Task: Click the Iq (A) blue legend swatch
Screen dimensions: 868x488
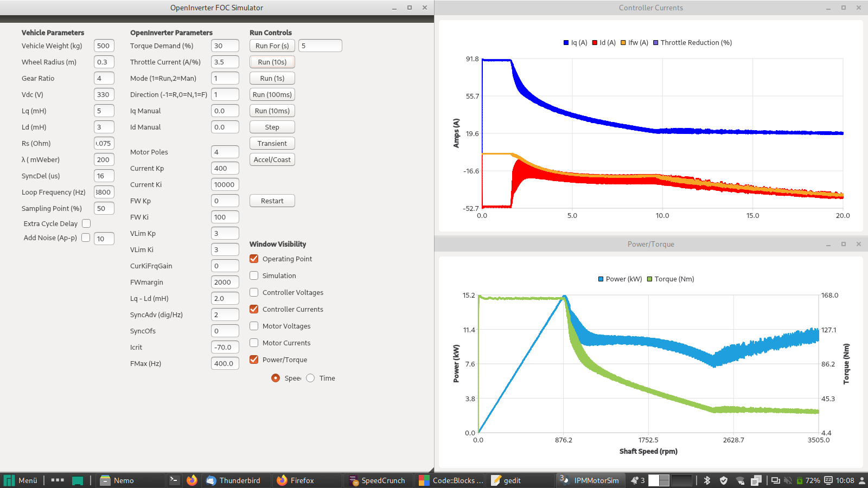Action: (566, 43)
